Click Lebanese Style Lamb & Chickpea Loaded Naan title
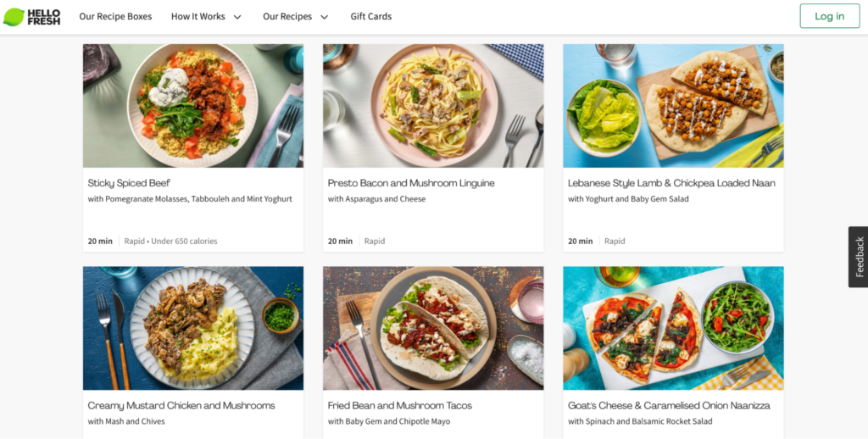The width and height of the screenshot is (868, 439). (x=671, y=183)
